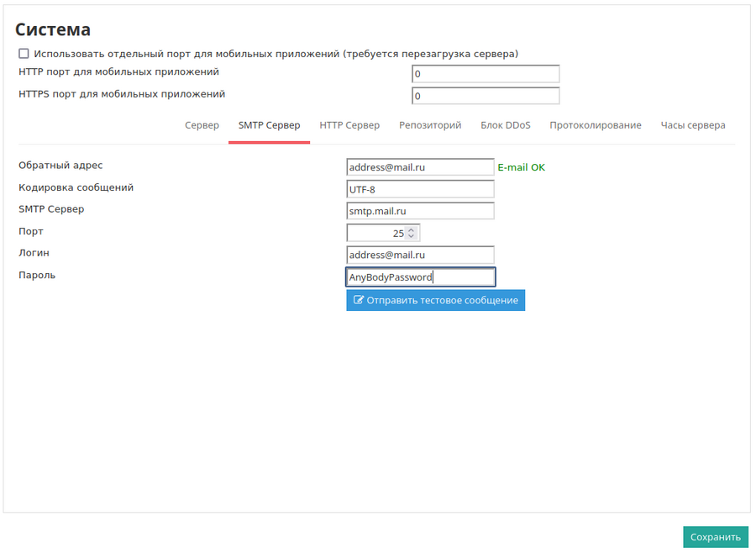Decrease the SMTP port value with down arrow

412,237
